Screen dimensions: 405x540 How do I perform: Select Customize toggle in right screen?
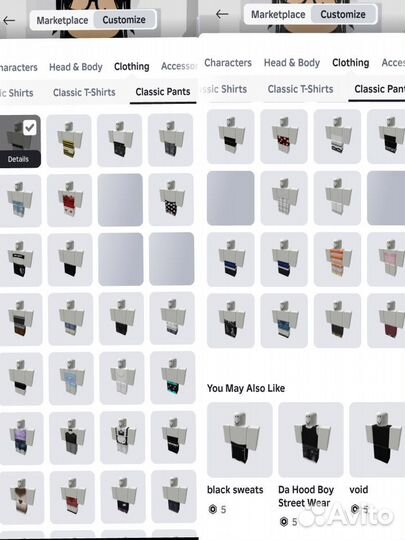343,14
